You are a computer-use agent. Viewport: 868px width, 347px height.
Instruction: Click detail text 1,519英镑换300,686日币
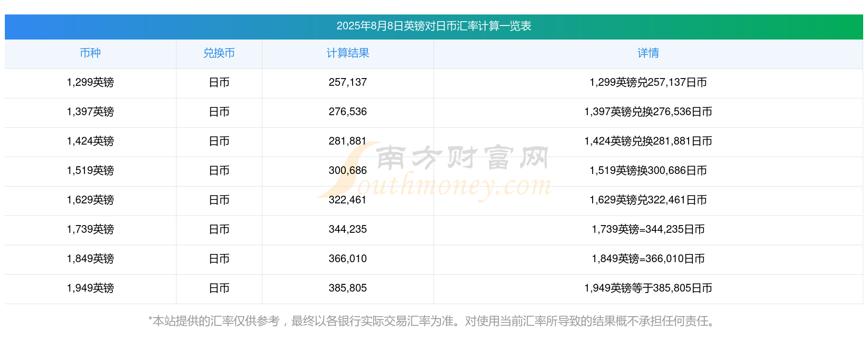coord(648,171)
